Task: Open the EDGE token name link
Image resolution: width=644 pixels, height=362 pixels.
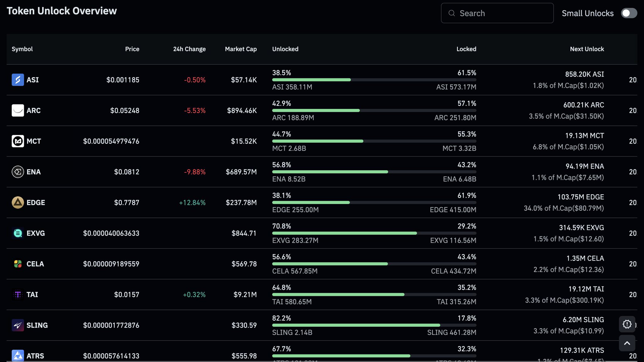Action: (36, 202)
